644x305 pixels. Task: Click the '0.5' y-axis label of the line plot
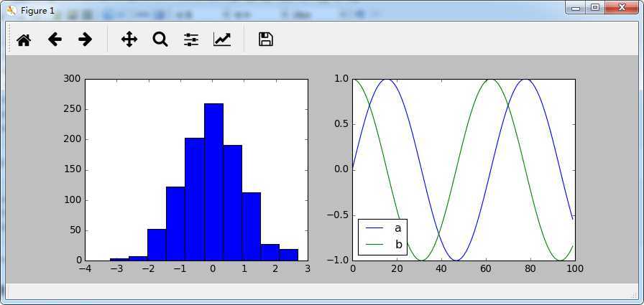[341, 124]
